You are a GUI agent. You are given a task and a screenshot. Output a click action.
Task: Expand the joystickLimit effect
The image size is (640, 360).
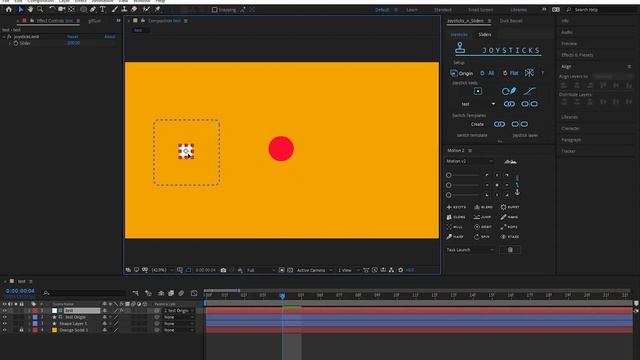click(x=4, y=37)
